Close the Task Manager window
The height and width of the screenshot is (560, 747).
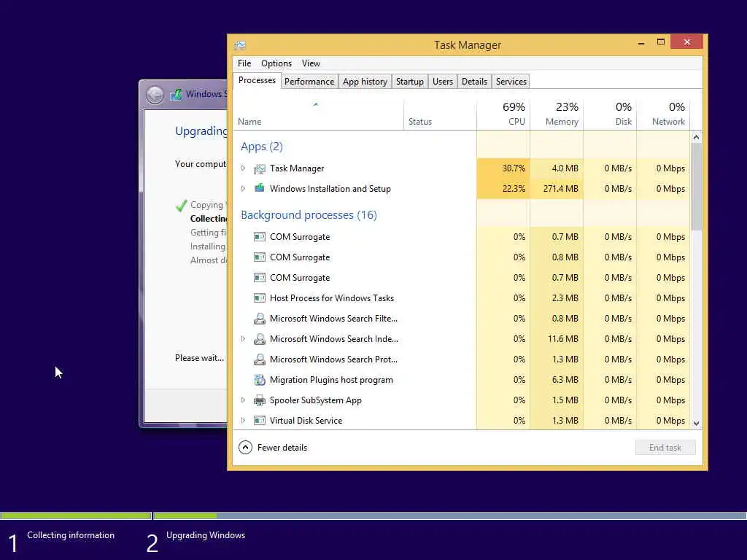686,42
